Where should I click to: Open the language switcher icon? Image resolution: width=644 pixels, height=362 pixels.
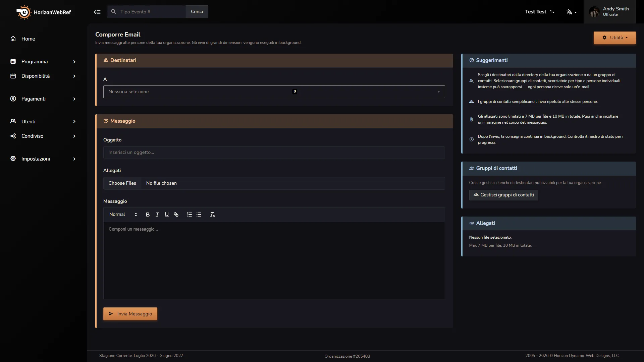click(x=571, y=12)
